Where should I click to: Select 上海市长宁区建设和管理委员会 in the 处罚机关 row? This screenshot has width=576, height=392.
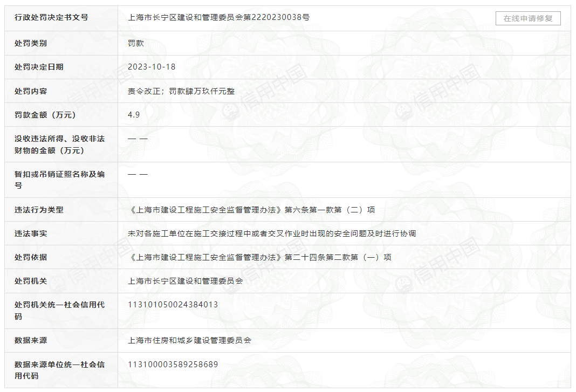coord(186,281)
